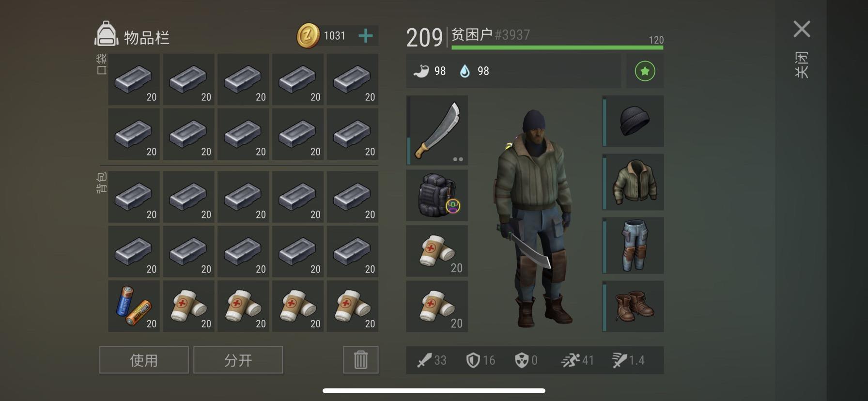Select the brown boots equipment slot
Screen dimensions: 868x401
click(633, 306)
